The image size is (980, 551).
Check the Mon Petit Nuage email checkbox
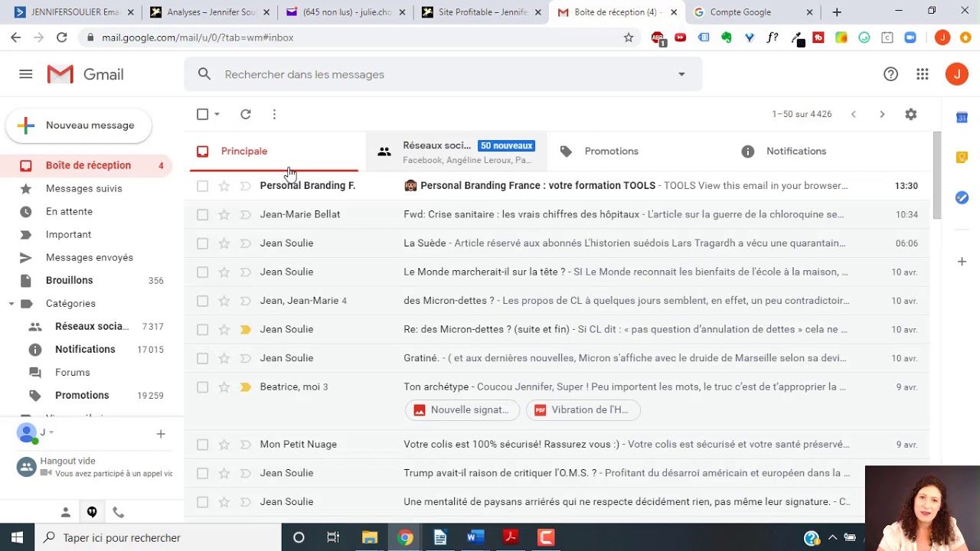point(202,445)
